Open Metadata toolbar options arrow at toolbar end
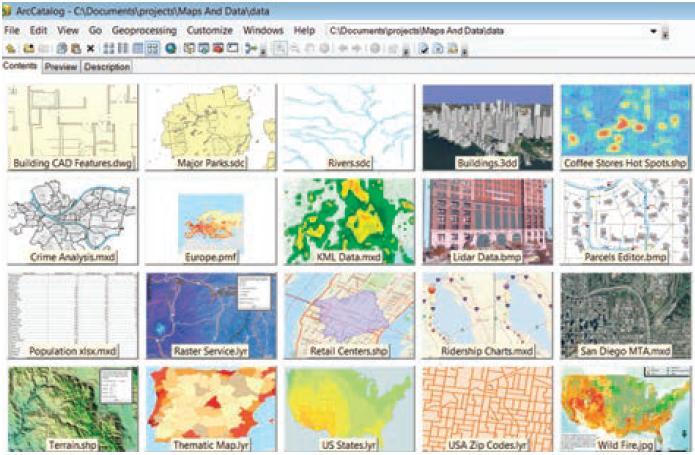695x455 pixels. tap(465, 52)
